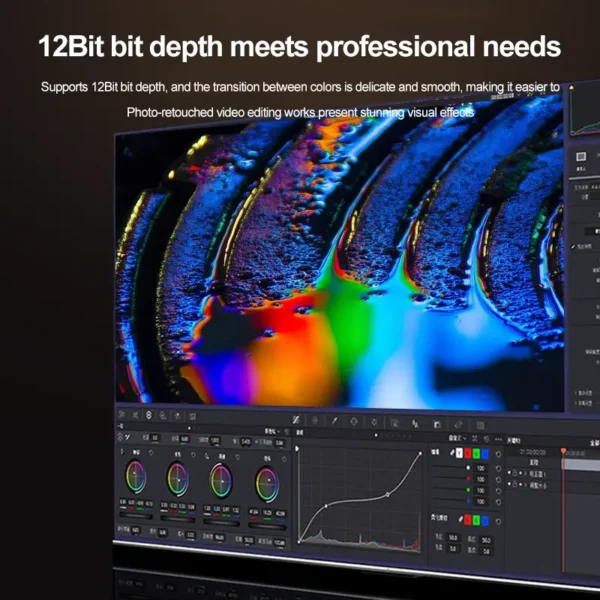The image size is (600, 600).
Task: Select the Curves palette icon
Action: (x=296, y=420)
